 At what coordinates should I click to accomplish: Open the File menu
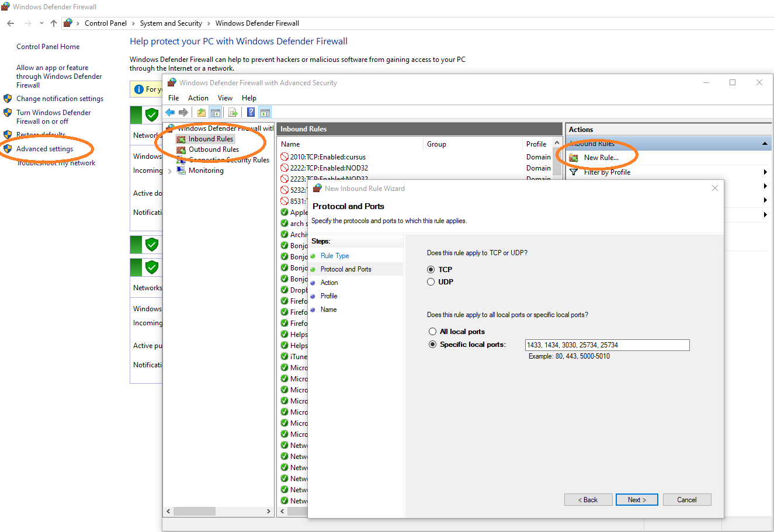(x=173, y=98)
